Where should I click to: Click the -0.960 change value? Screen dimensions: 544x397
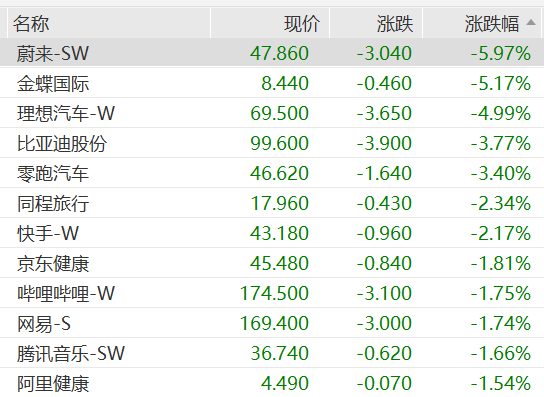pyautogui.click(x=384, y=233)
